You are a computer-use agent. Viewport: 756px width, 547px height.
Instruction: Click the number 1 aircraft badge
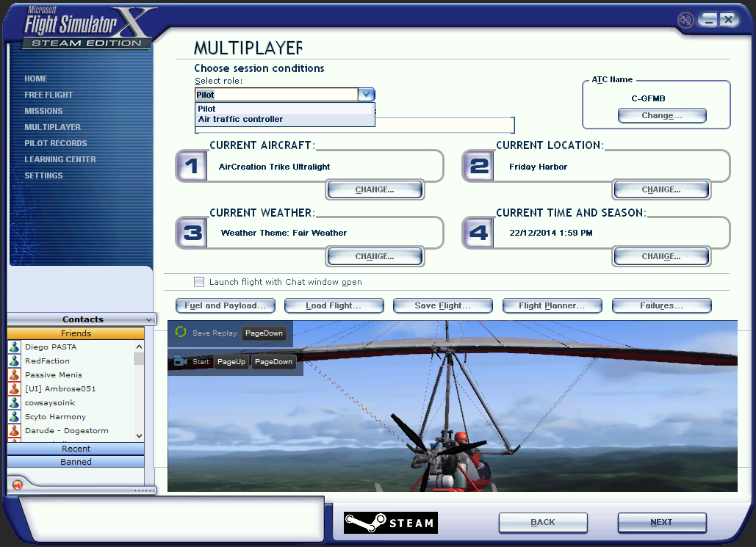click(192, 167)
